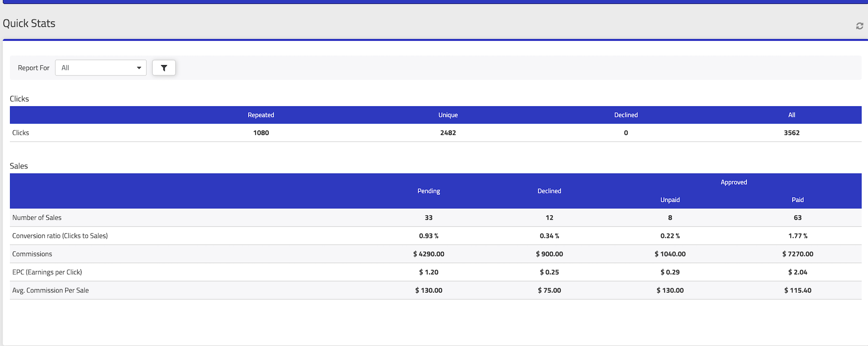Click the Approved group header in Sales table

tap(733, 182)
